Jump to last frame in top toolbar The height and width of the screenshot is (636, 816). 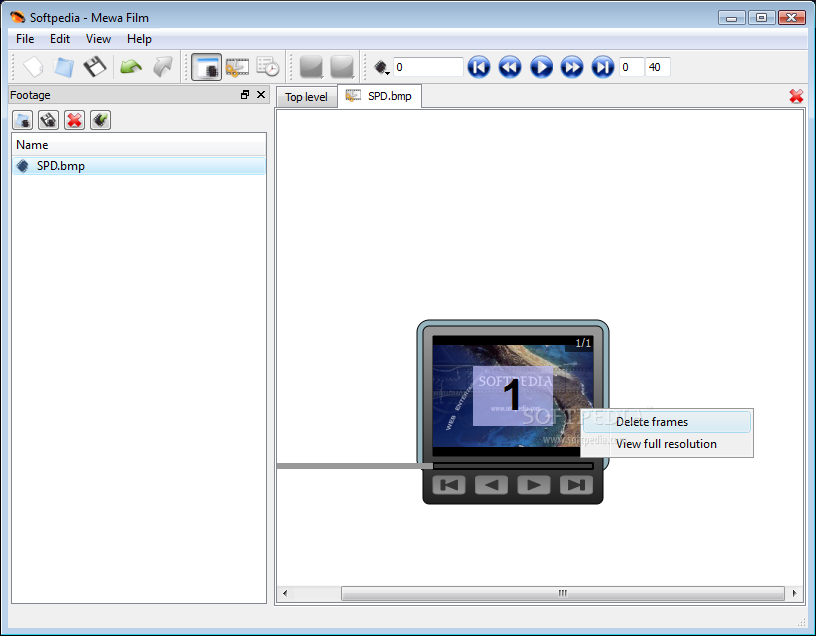tap(603, 67)
